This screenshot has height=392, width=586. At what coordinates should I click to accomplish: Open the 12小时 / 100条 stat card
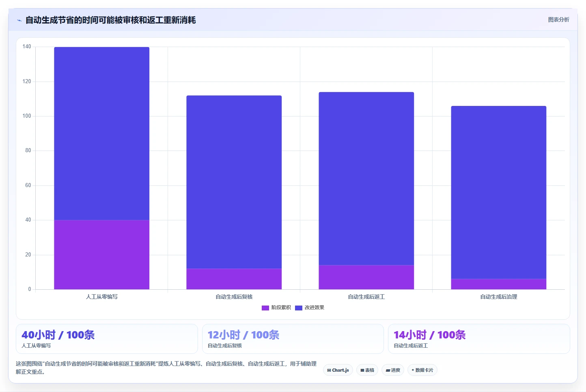(x=293, y=339)
